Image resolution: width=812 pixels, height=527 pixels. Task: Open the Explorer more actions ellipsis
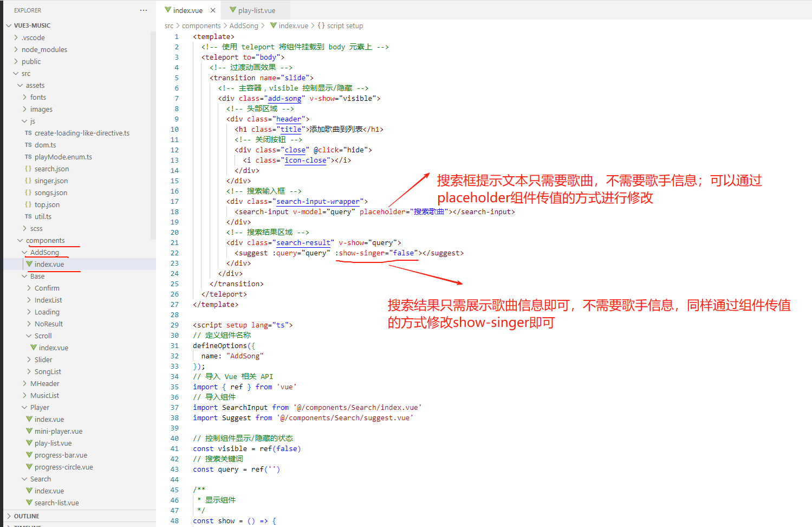coord(144,10)
